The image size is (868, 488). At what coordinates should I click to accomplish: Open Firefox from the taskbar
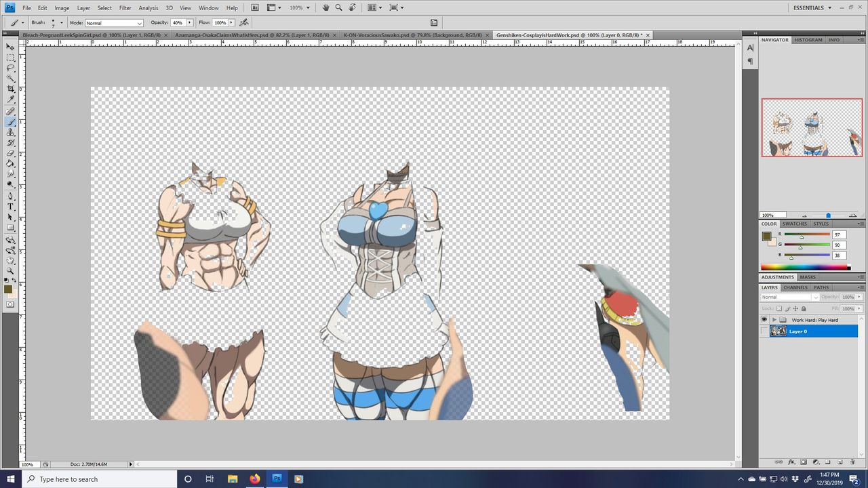click(x=255, y=479)
